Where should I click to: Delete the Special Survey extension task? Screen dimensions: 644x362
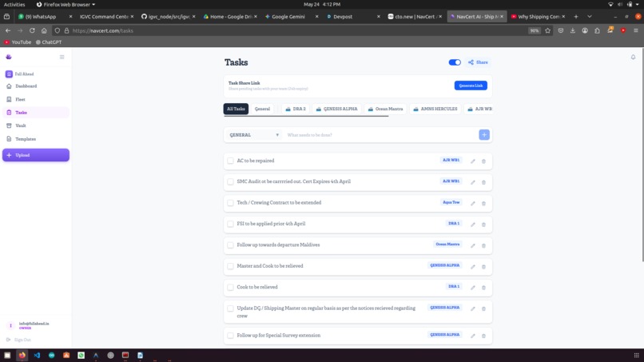[x=483, y=336]
